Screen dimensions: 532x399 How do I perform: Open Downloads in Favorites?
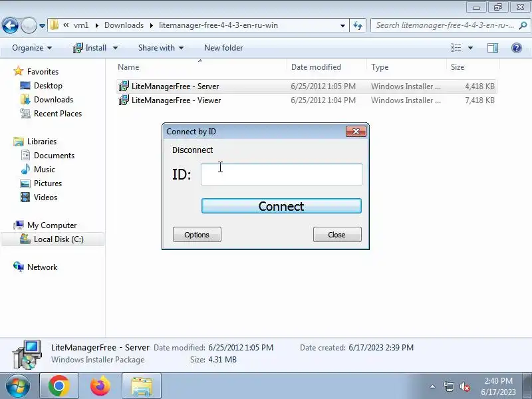(54, 99)
